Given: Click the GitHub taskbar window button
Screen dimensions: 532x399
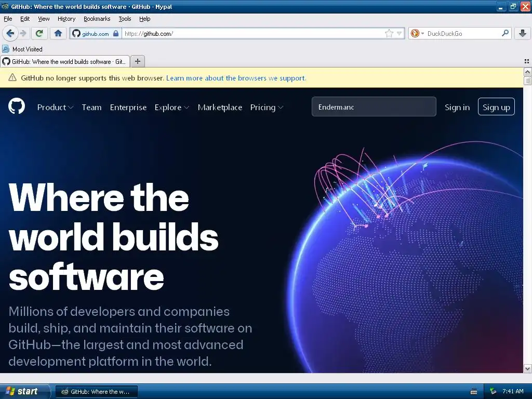Looking at the screenshot, I should tap(96, 392).
